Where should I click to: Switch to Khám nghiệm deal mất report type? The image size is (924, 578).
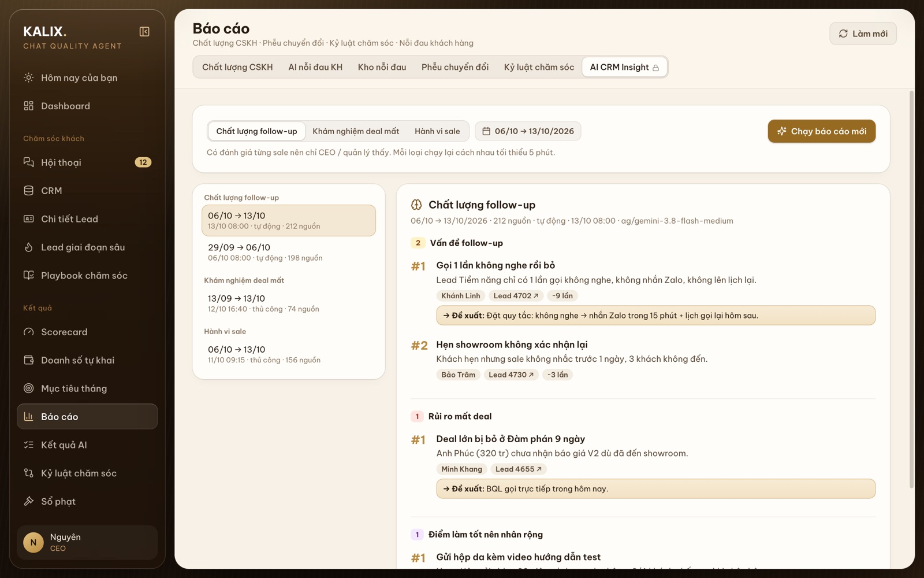[356, 131]
